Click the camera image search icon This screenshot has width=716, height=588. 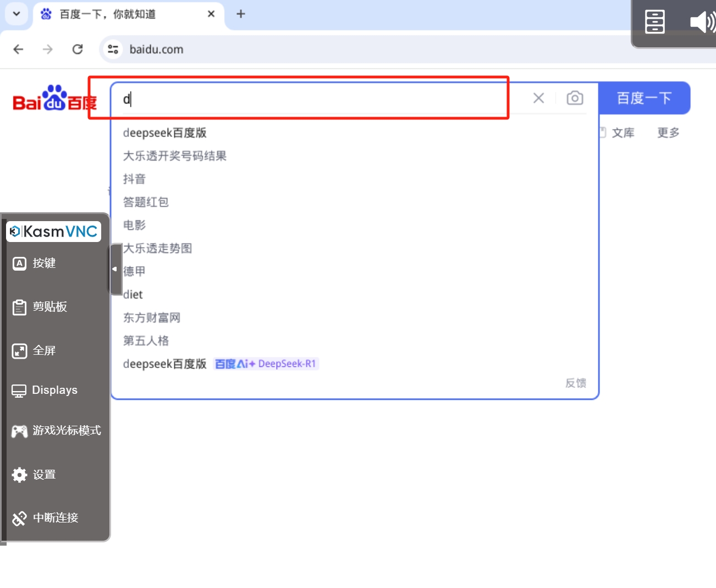(575, 98)
